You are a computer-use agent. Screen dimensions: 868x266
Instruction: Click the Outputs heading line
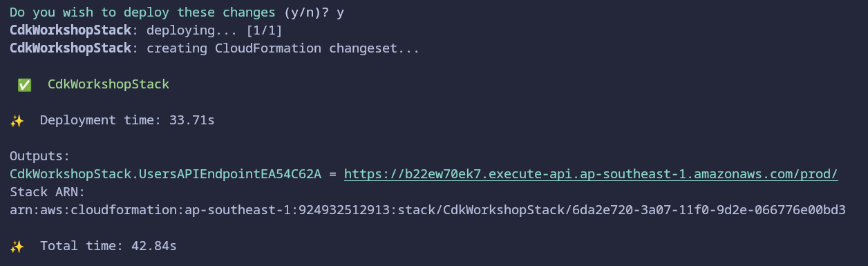[40, 156]
